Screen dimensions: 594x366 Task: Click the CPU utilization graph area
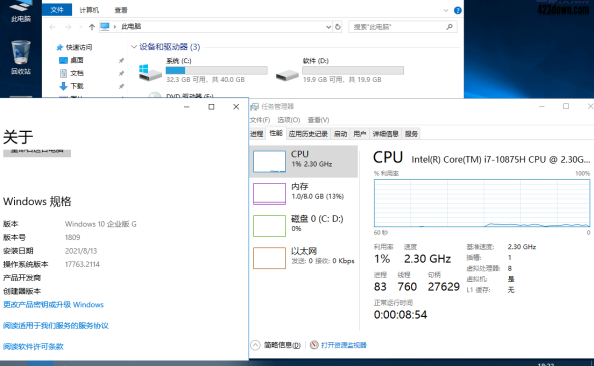(482, 203)
